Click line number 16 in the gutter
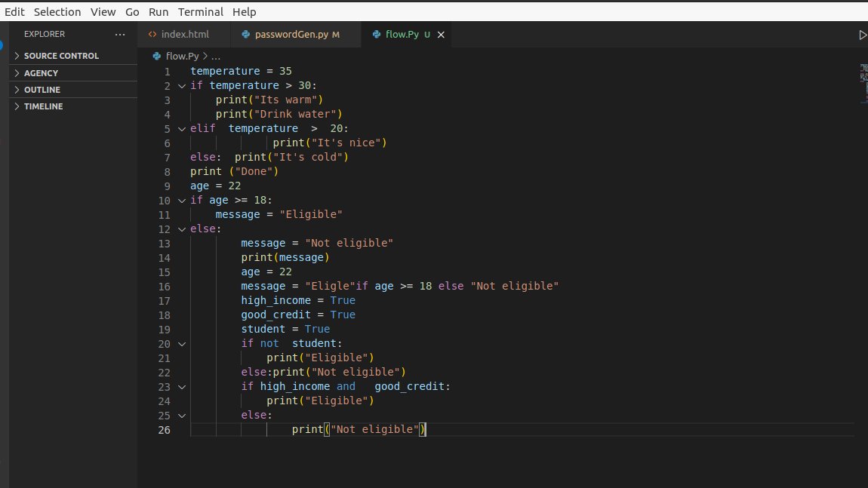 point(165,286)
